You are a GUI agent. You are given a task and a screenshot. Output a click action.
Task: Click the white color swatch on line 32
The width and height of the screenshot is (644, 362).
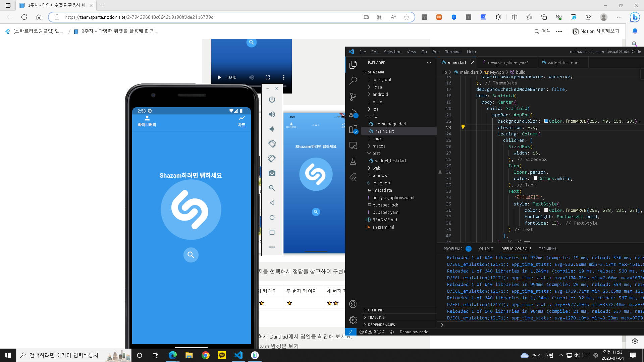(x=535, y=178)
